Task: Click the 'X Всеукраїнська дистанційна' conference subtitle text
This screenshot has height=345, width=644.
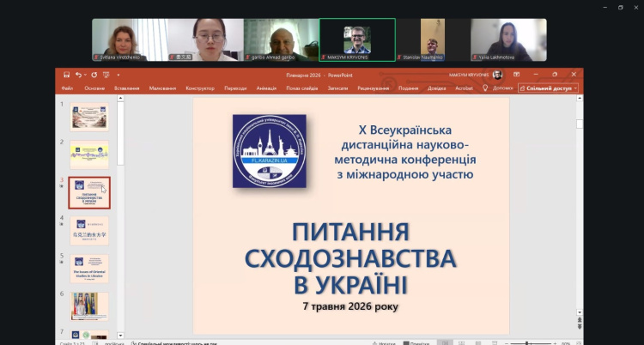Action: point(404,152)
